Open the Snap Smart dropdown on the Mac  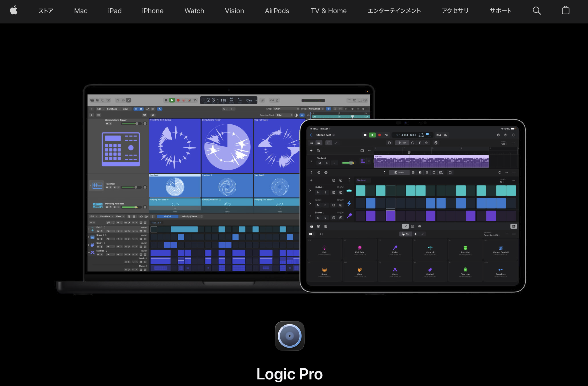point(286,109)
